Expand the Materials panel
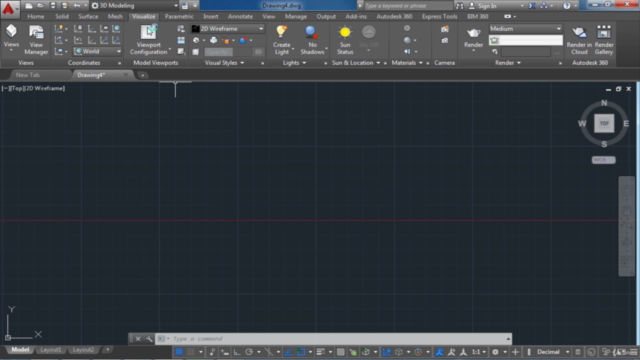The height and width of the screenshot is (360, 640). tap(407, 63)
